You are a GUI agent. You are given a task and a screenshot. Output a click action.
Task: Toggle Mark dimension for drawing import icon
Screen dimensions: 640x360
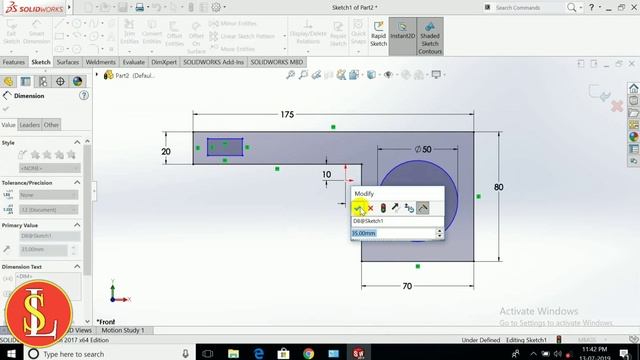pyautogui.click(x=423, y=208)
